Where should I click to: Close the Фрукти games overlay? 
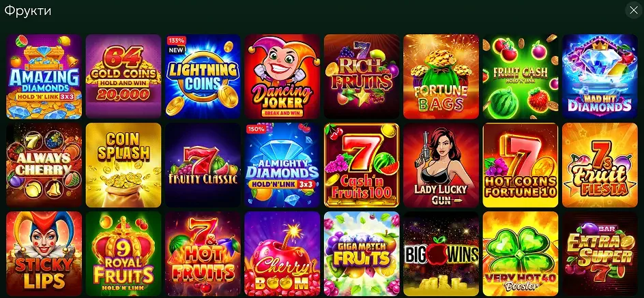633,10
